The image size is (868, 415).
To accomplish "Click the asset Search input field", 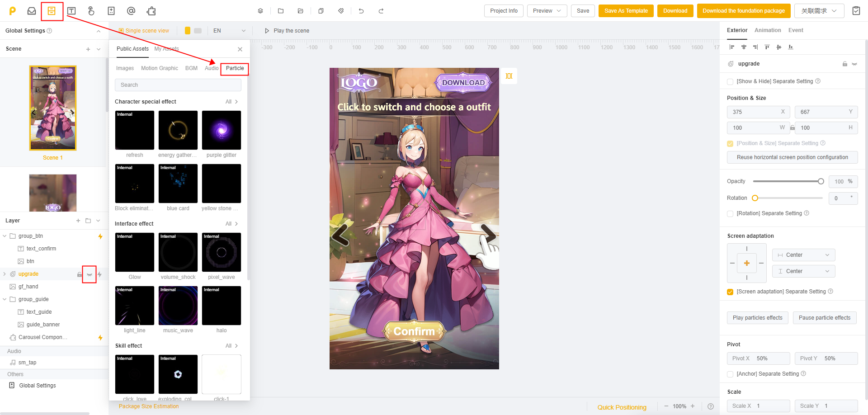I will point(178,85).
